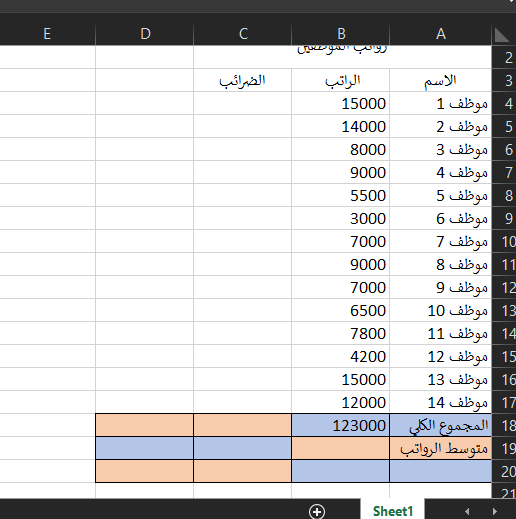
Task: Open the Sheet1 tab
Action: pyautogui.click(x=393, y=511)
